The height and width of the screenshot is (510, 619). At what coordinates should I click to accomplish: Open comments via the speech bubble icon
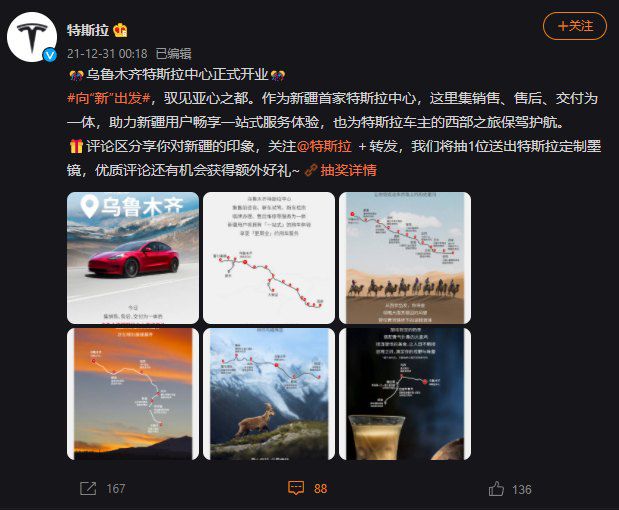tap(296, 488)
